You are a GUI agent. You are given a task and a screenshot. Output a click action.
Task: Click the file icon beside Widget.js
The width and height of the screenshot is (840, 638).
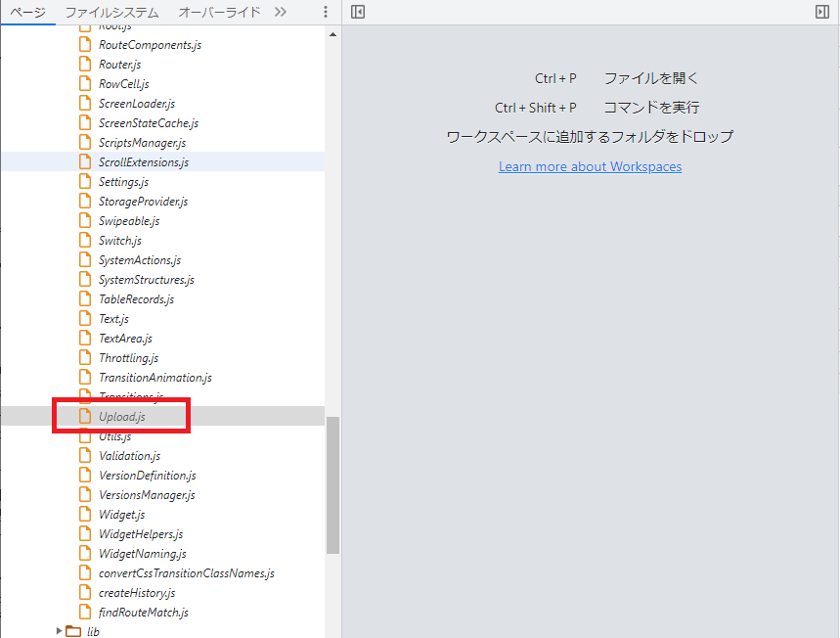coord(86,514)
